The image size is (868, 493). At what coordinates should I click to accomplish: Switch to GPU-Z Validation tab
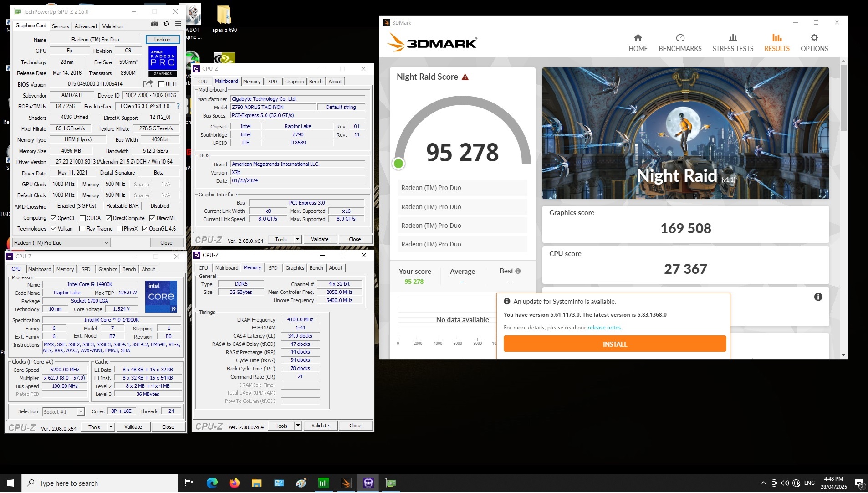point(112,27)
